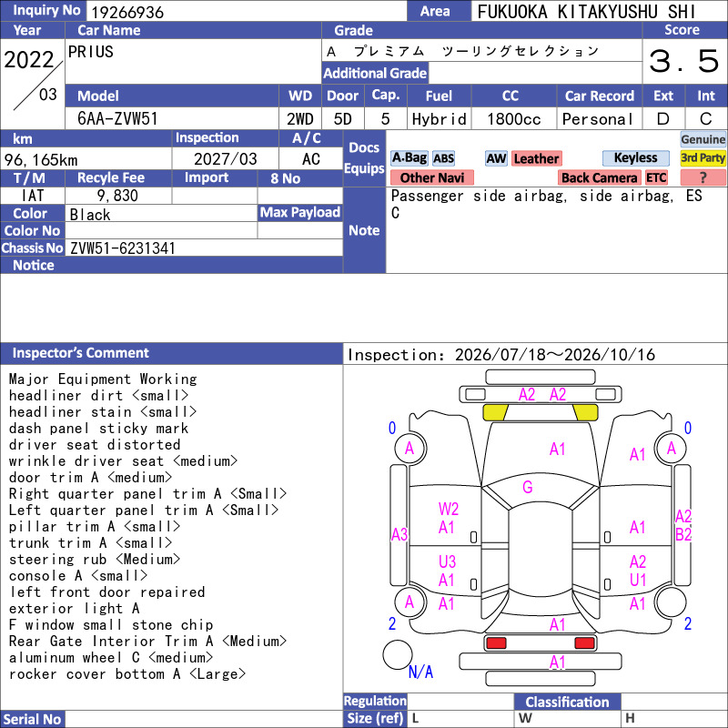Click the ETC equipment badge
This screenshot has width=728, height=728.
point(656,177)
